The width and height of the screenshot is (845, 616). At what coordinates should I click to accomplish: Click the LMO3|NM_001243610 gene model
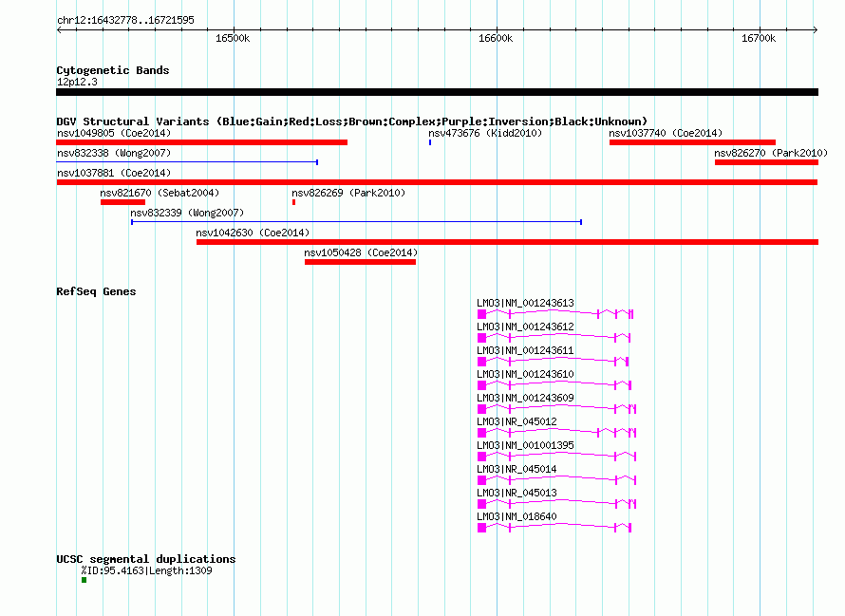coord(554,384)
